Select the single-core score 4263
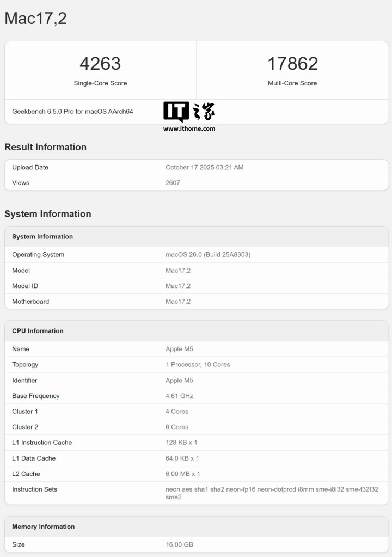392x557 pixels. pos(100,64)
